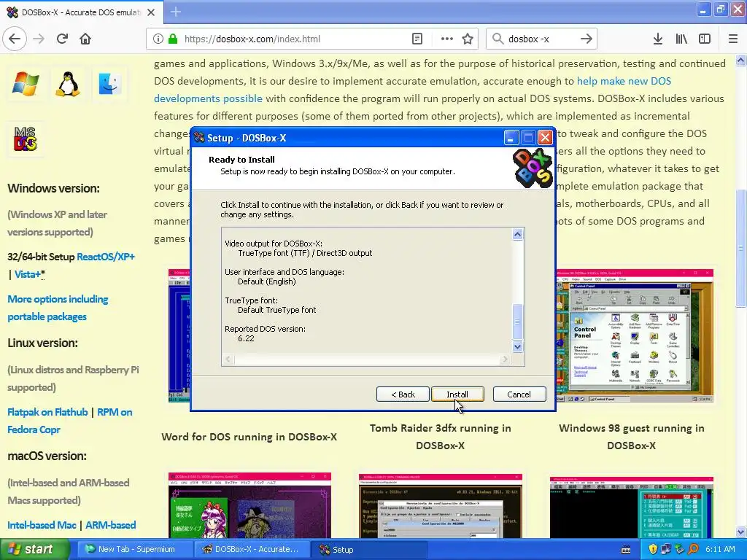This screenshot has height=560, width=747.
Task: Open the ReactOS/XP+ setup download link
Action: 106,257
